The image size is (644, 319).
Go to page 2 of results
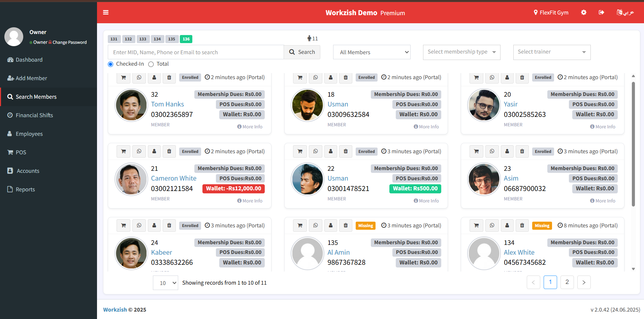point(567,282)
